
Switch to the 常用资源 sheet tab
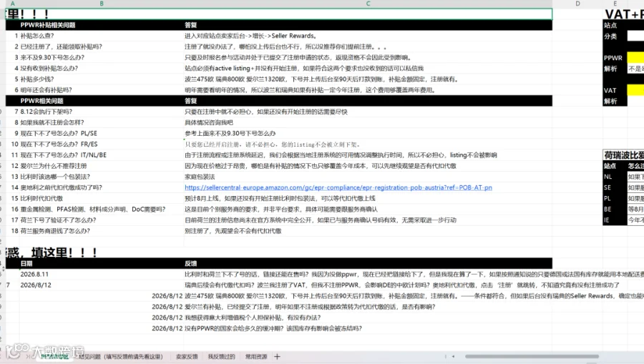point(256,357)
